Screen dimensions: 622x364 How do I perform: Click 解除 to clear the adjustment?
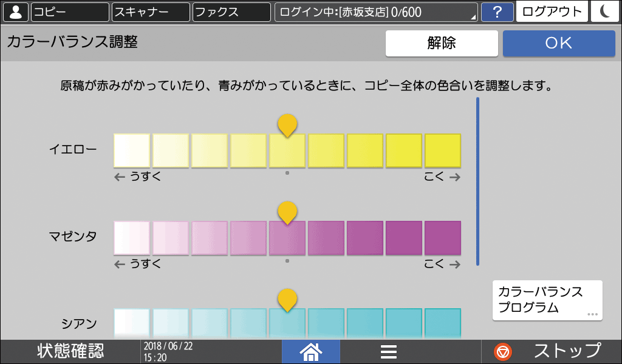click(x=442, y=43)
